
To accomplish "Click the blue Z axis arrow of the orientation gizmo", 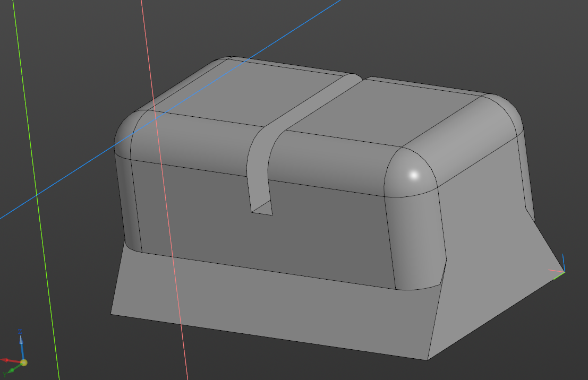I will click(21, 346).
